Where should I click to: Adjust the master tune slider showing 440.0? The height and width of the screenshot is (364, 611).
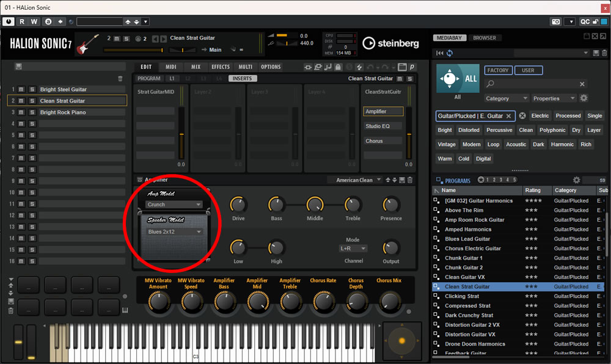click(287, 43)
